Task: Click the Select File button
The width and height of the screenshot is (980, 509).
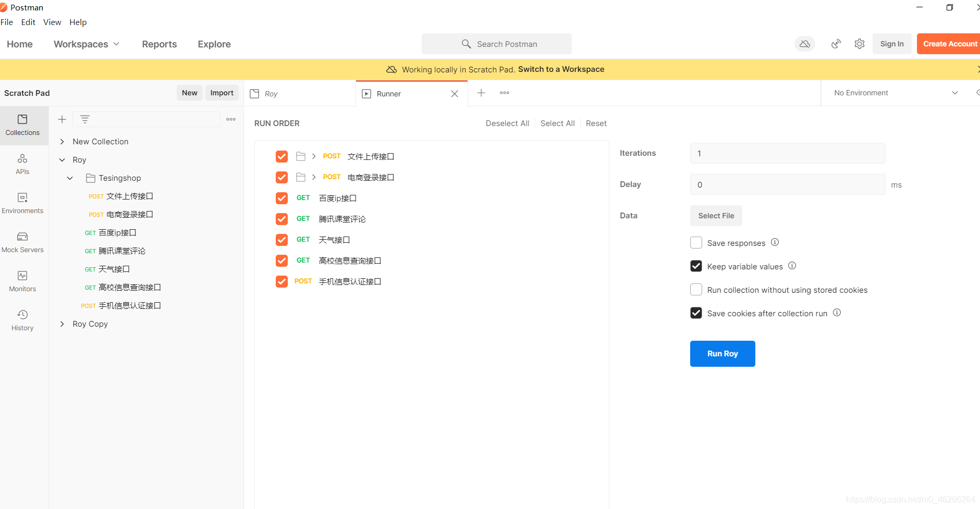Action: point(716,216)
